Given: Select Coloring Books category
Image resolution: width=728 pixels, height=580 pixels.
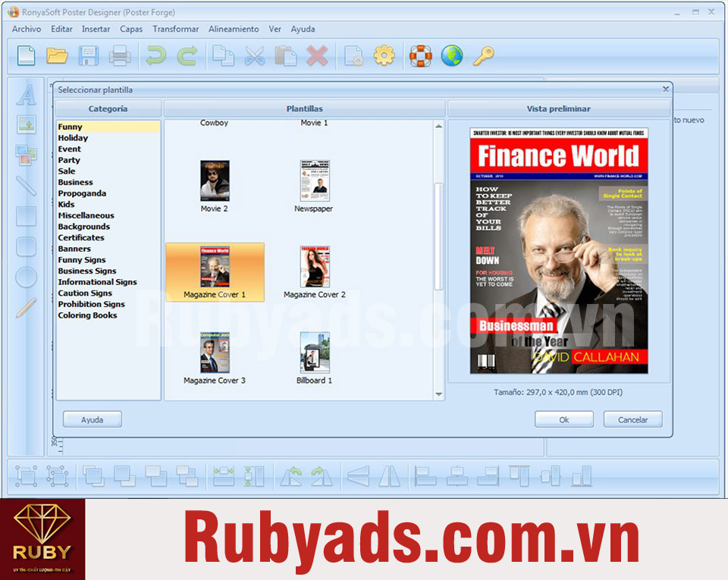Looking at the screenshot, I should (87, 315).
